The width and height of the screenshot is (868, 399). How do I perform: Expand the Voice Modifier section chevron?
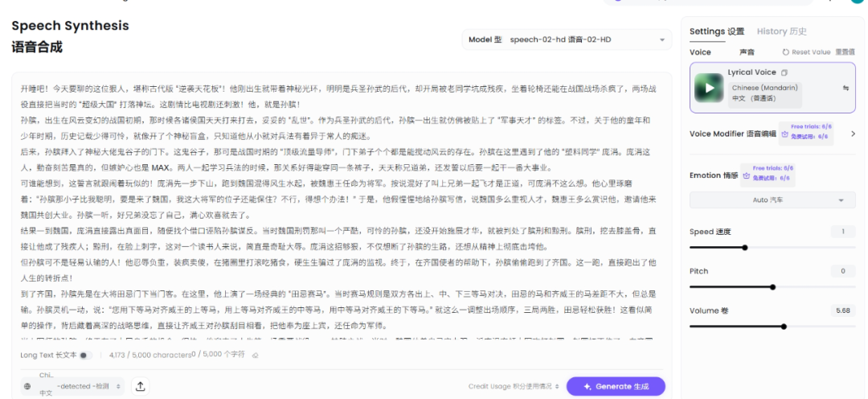point(853,134)
